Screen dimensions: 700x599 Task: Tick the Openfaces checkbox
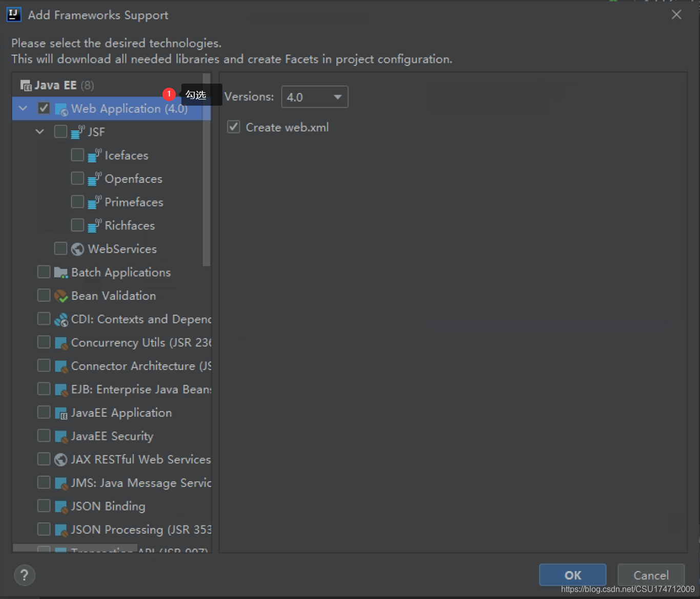click(77, 178)
